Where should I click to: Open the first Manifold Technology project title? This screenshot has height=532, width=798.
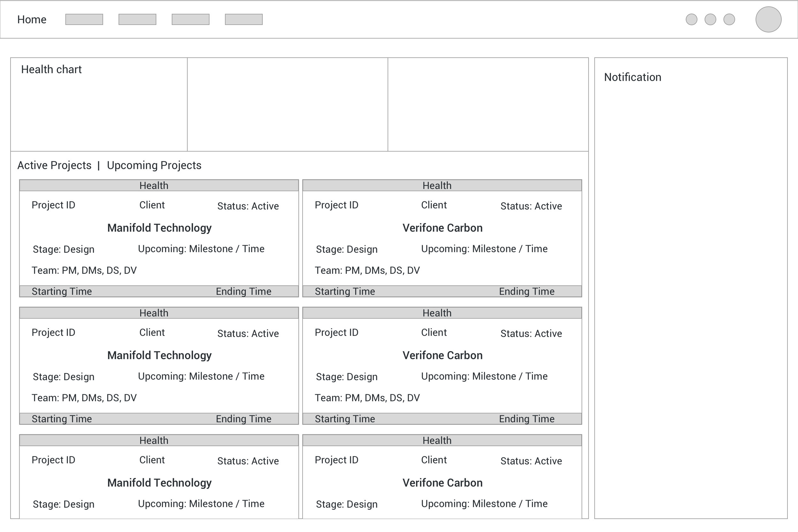tap(160, 228)
